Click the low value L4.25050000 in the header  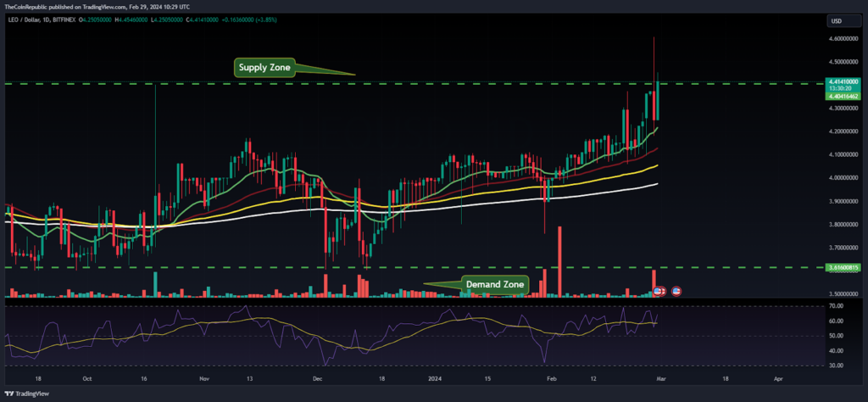[x=168, y=20]
